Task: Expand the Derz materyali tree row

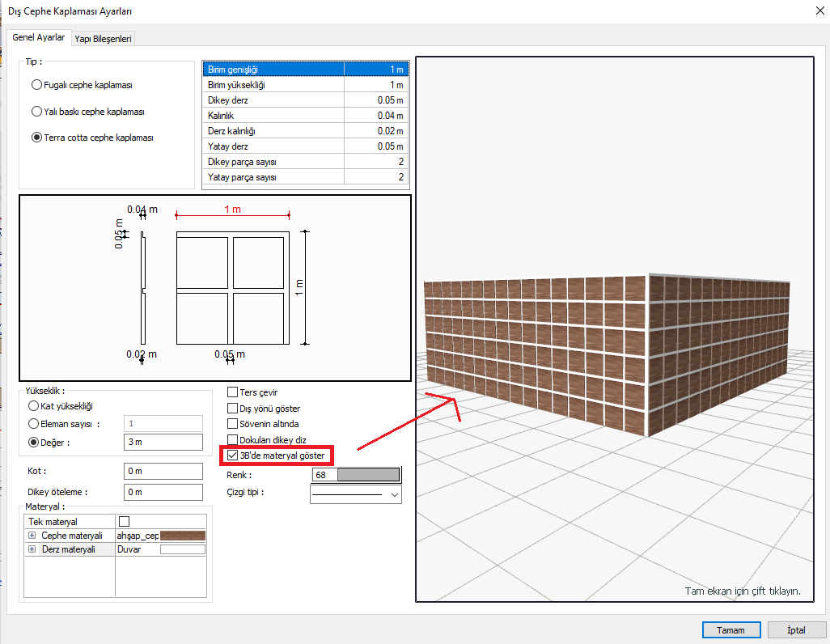Action: (x=32, y=549)
